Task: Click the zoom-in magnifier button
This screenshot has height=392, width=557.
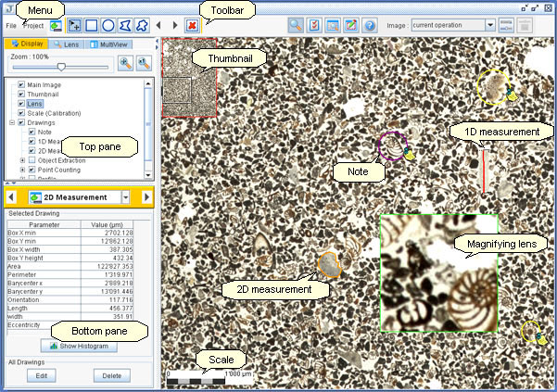Action: tap(125, 63)
